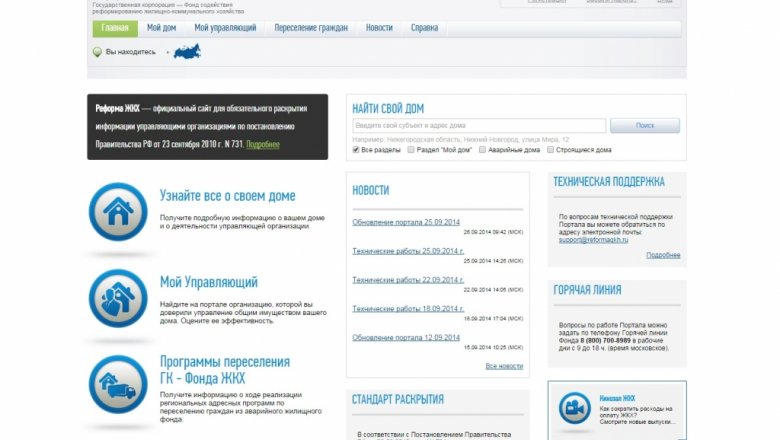Viewport: 780px width, 440px height.
Task: Open the 'Мой дом' menu item
Action: (161, 28)
